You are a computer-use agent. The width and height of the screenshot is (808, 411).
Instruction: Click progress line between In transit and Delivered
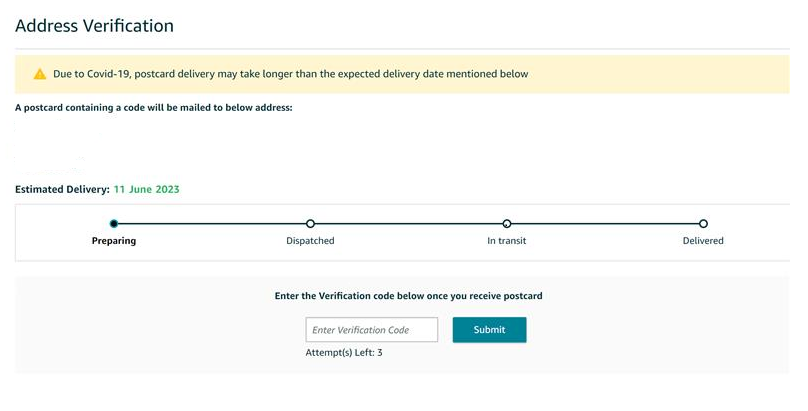605,224
